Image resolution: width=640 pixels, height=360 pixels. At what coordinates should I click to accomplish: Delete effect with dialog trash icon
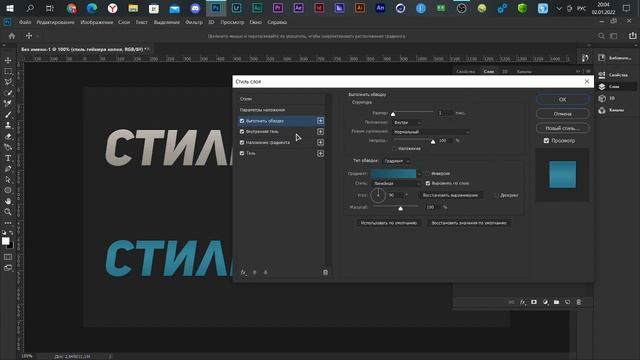[x=325, y=272]
